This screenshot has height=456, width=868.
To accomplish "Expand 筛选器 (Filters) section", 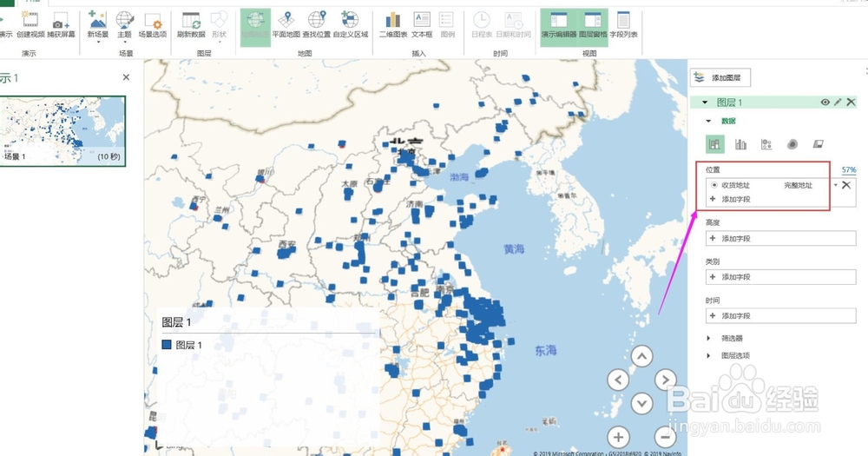I will 708,338.
